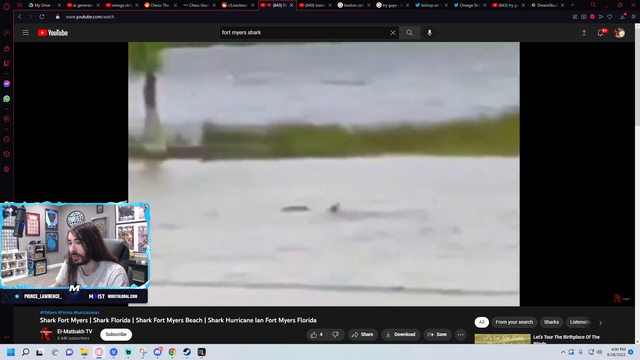Open the YouTube account avatar menu
This screenshot has height=360, width=640.
[x=620, y=33]
